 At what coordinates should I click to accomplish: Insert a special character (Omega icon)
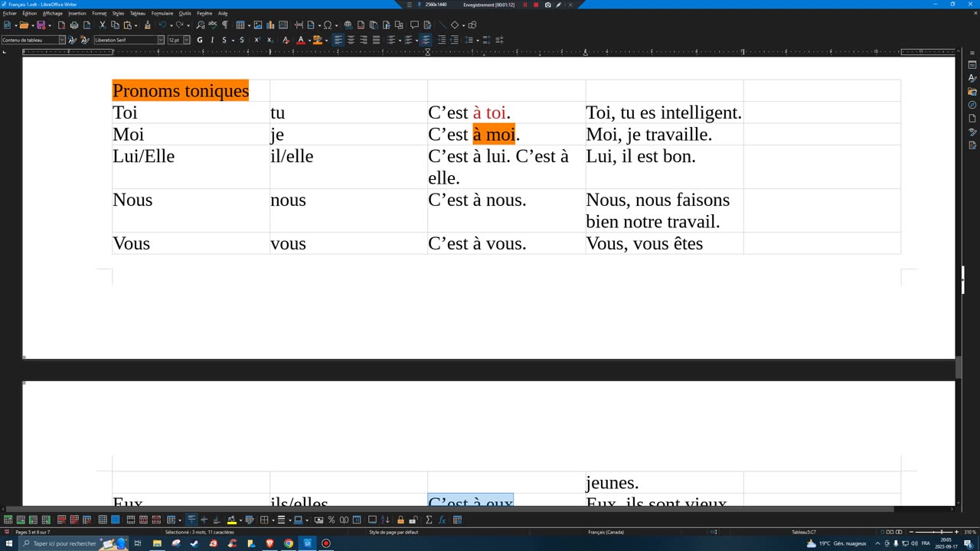[x=327, y=25]
